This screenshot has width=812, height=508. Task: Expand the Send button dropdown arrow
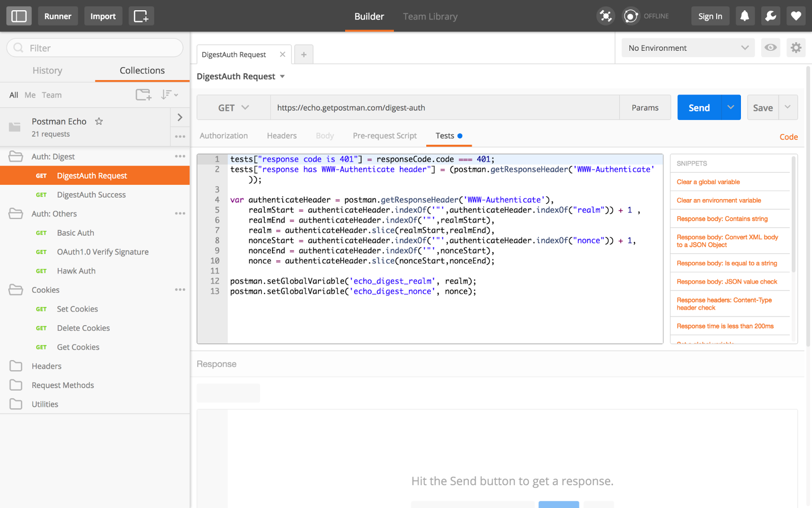click(x=731, y=108)
